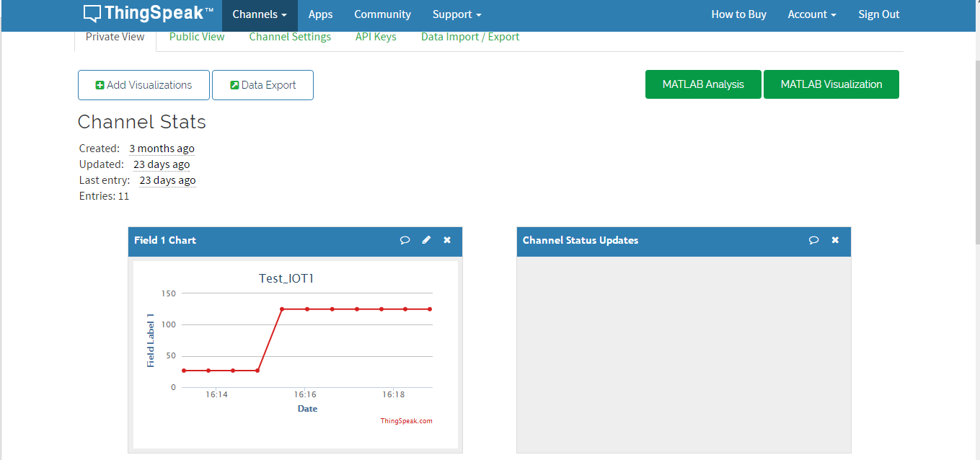Expand the Support dropdown
Screen dimensions: 980x460
pos(456,14)
